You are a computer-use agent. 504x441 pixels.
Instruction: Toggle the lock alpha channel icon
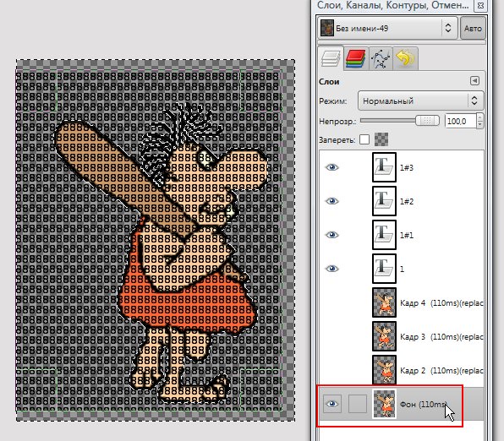click(381, 139)
